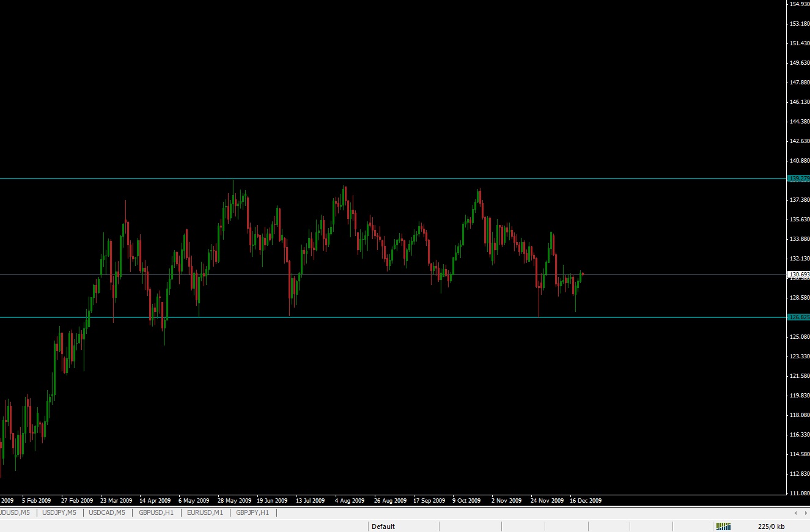Click the 9 Oct 2009 date label
Image resolution: width=810 pixels, height=532 pixels.
(467, 500)
